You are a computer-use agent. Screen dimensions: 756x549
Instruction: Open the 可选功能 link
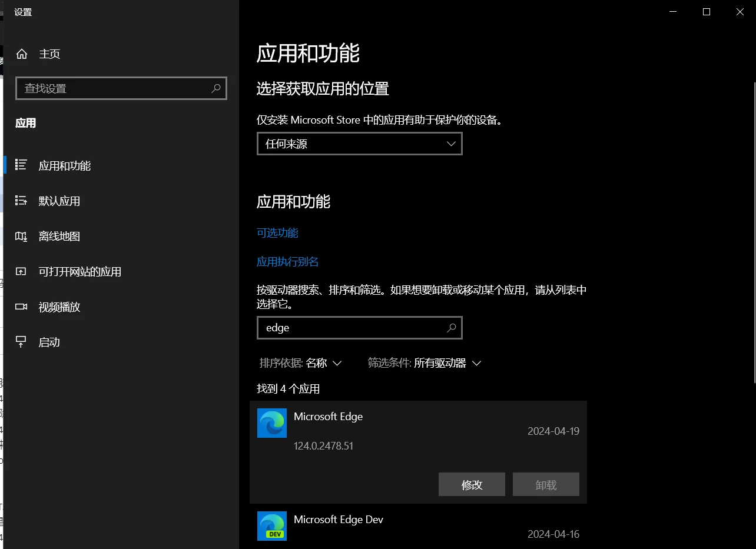click(x=277, y=232)
